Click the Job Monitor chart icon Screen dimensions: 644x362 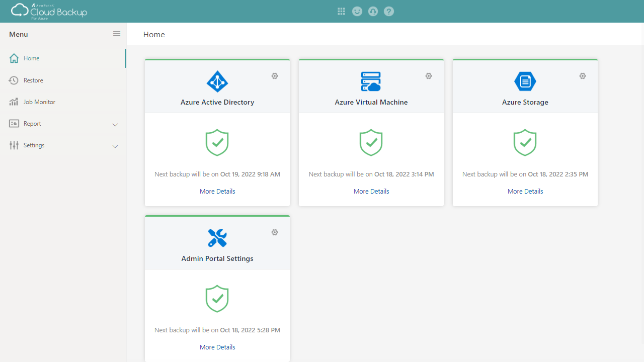click(14, 102)
